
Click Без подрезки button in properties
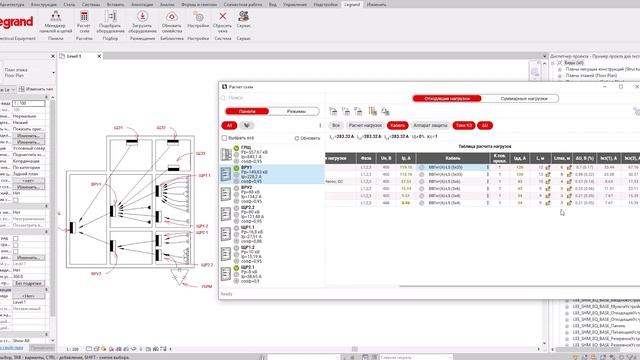(29, 283)
